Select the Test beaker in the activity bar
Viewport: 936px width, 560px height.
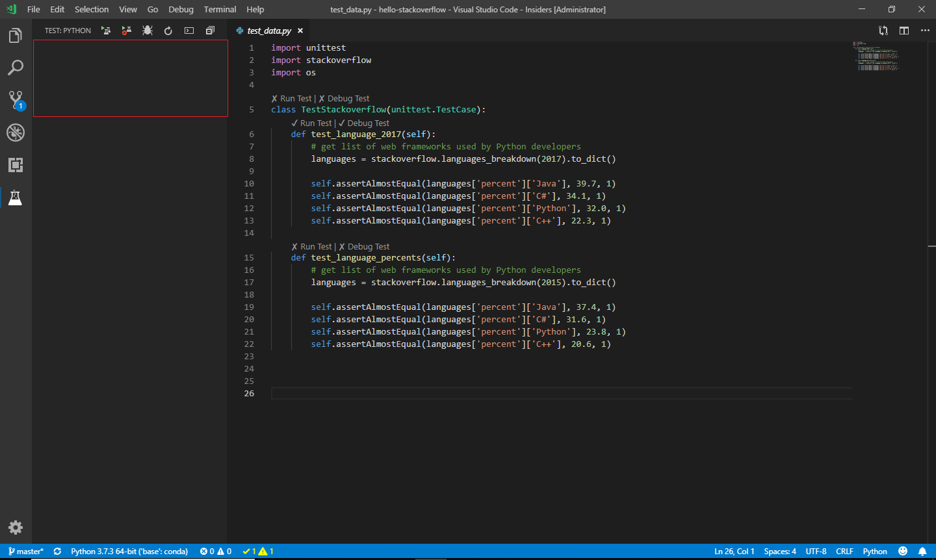pyautogui.click(x=16, y=197)
